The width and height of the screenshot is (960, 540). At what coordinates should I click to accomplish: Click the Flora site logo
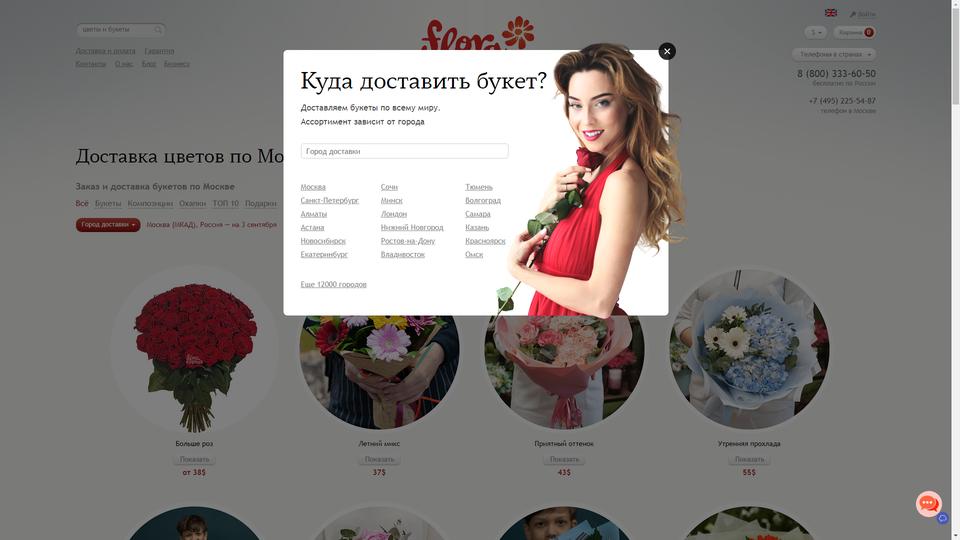coord(478,33)
